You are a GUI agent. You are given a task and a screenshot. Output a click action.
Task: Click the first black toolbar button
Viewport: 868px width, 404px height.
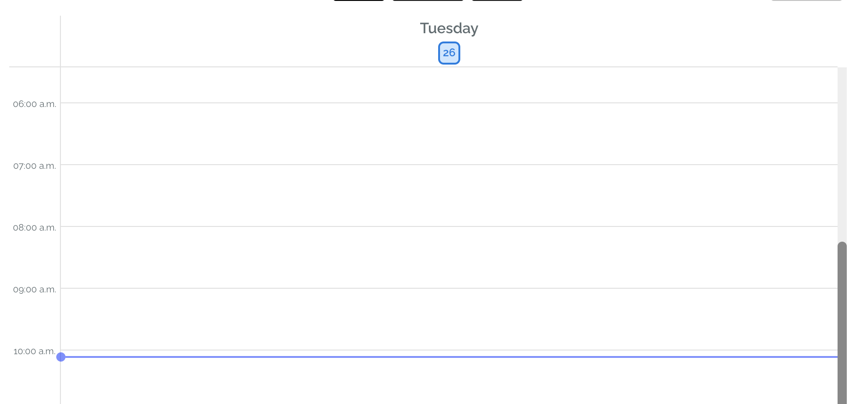coord(357,1)
